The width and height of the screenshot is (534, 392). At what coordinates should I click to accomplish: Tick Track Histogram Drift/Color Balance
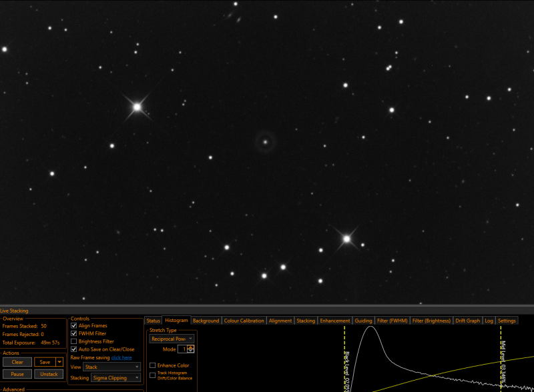(153, 375)
